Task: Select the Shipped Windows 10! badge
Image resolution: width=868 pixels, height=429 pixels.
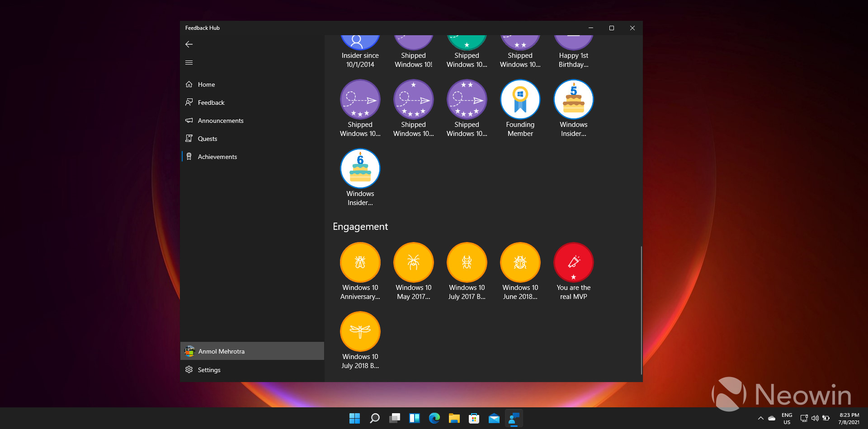Action: [x=414, y=51]
